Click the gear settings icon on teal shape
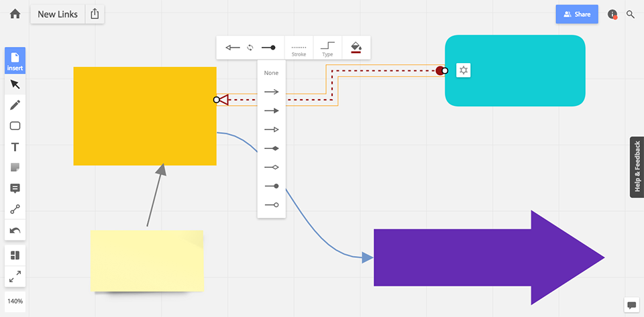Image resolution: width=644 pixels, height=317 pixels. 464,70
